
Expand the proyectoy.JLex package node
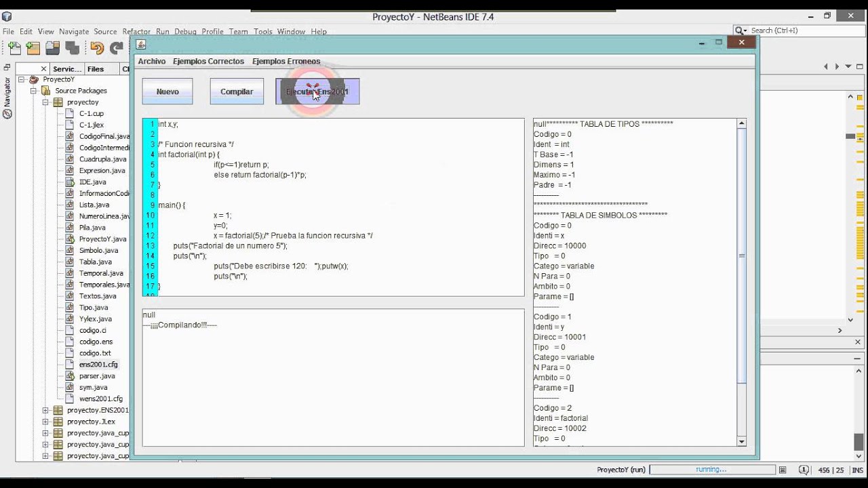45,422
